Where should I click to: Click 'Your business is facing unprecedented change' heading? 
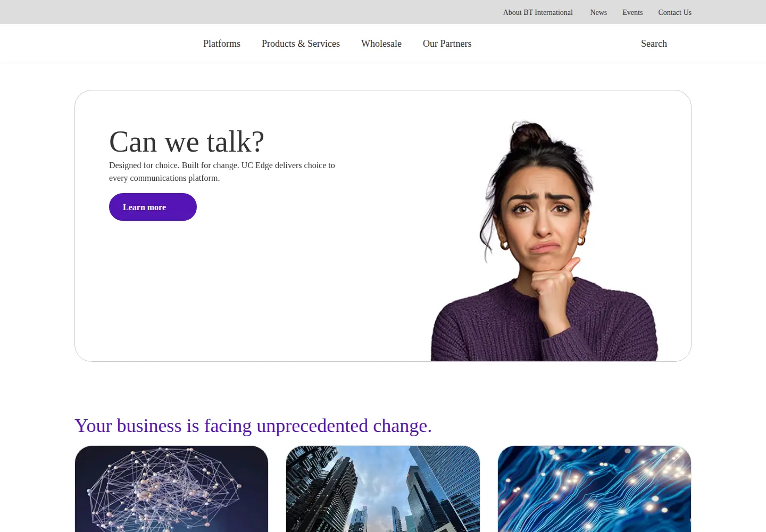[x=253, y=426]
